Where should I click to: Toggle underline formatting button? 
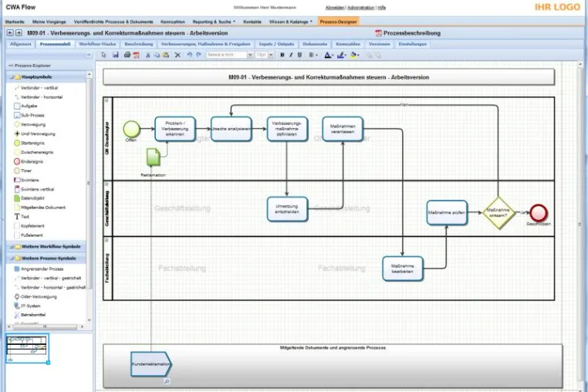coord(299,55)
